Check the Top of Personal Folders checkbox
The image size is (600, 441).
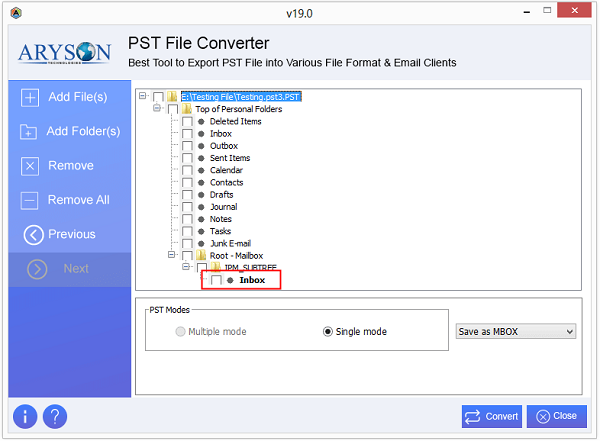click(173, 109)
